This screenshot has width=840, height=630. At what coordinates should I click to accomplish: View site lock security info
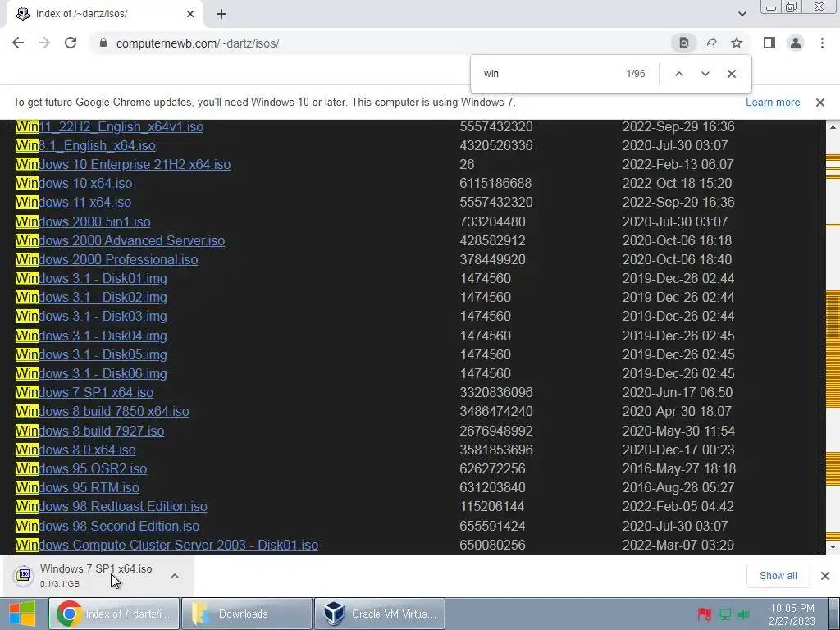(x=103, y=43)
